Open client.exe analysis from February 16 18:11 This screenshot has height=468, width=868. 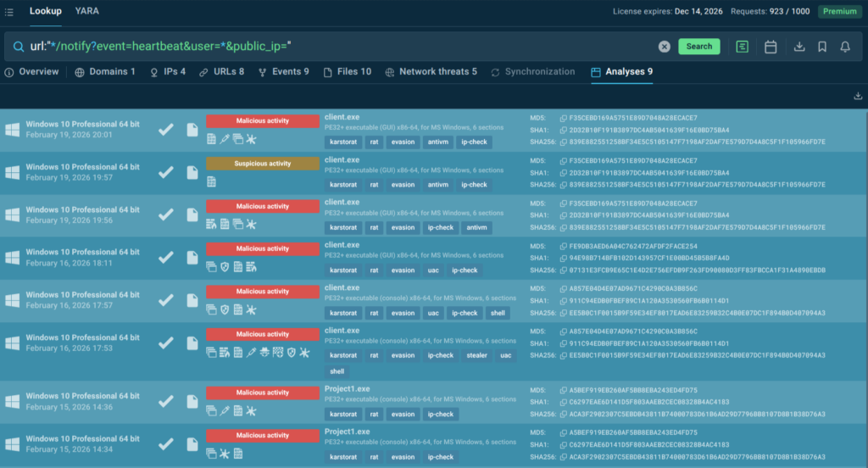(342, 245)
